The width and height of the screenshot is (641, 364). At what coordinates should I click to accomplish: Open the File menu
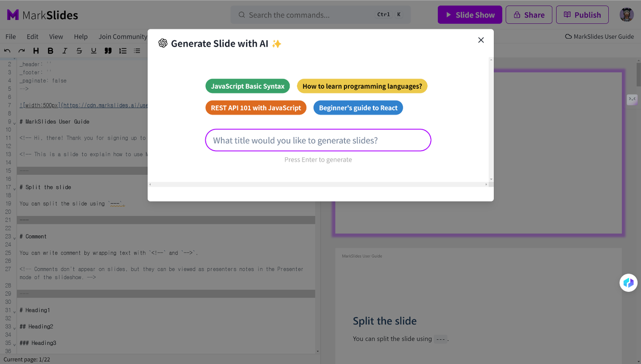coord(11,37)
